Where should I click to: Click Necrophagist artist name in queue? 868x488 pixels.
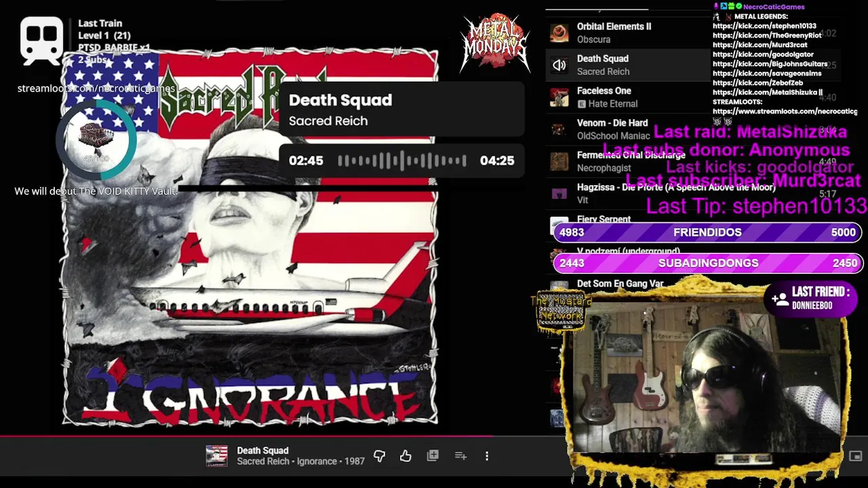[x=604, y=167]
